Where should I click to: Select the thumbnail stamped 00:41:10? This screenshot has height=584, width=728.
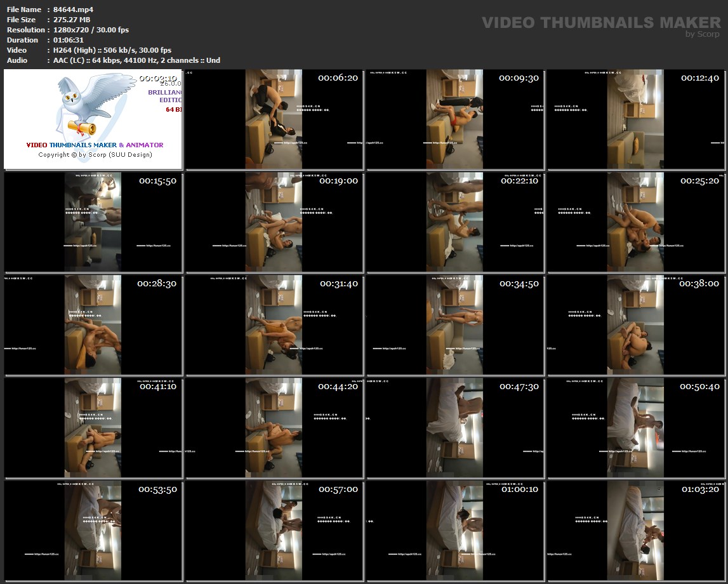click(x=93, y=428)
